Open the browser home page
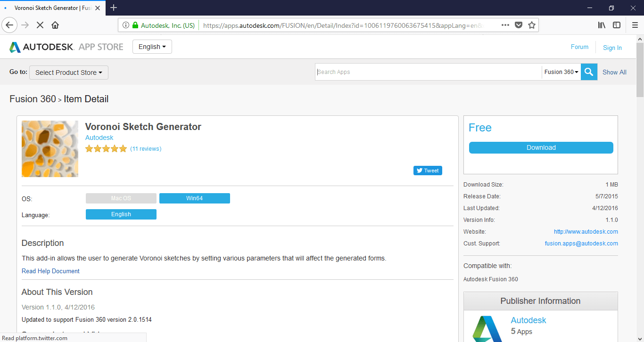Screen dimensions: 644x342 coord(55,25)
